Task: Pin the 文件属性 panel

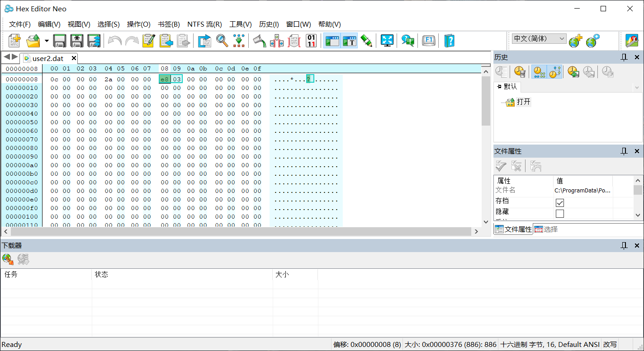Action: 624,151
